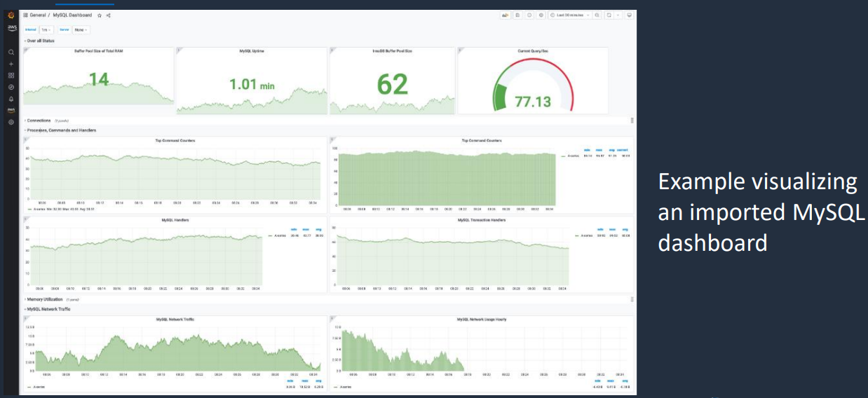Grab the drag handle on the Connections row
The image size is (868, 398).
point(632,121)
